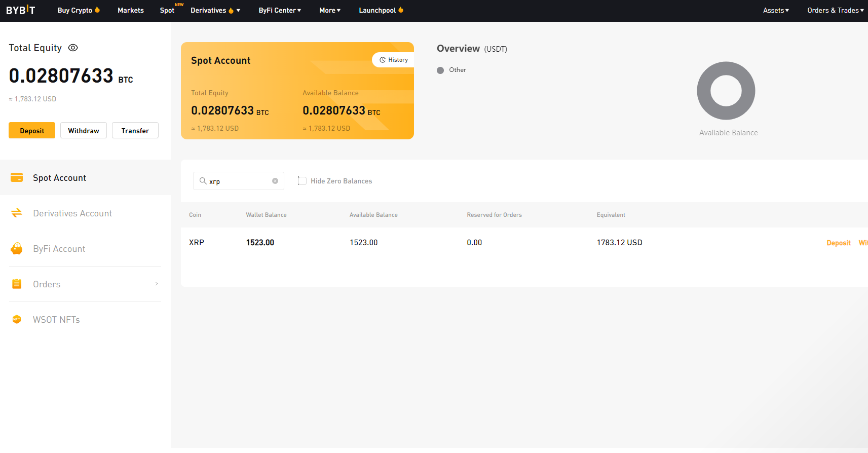This screenshot has width=868, height=453.
Task: Click the XRP coin name
Action: (197, 243)
